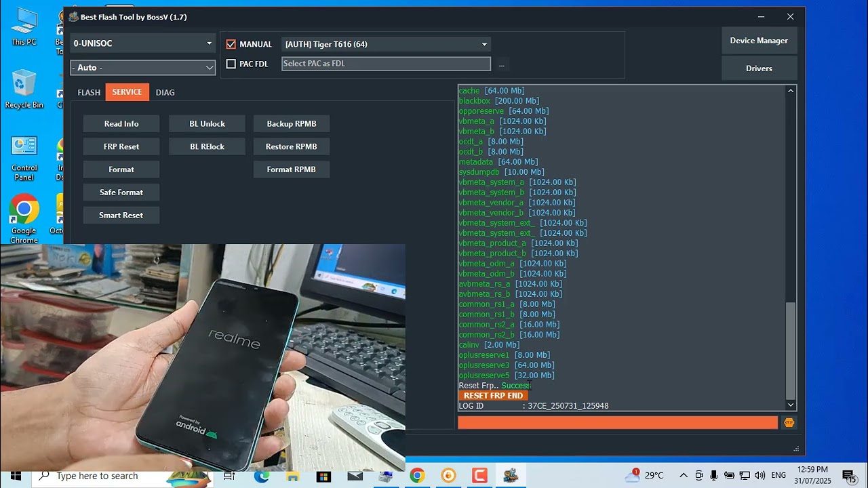Viewport: 868px width, 488px height.
Task: Select the log line 'metadata [64.00 Mb]'
Action: [x=498, y=162]
